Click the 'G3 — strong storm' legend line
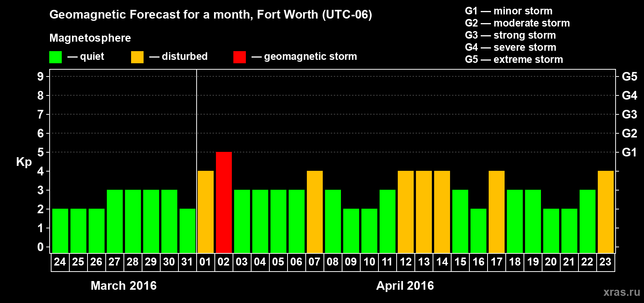The width and height of the screenshot is (644, 303). [510, 35]
